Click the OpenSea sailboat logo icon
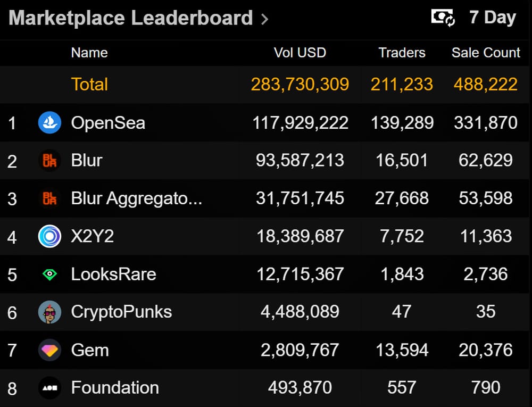 pos(49,123)
